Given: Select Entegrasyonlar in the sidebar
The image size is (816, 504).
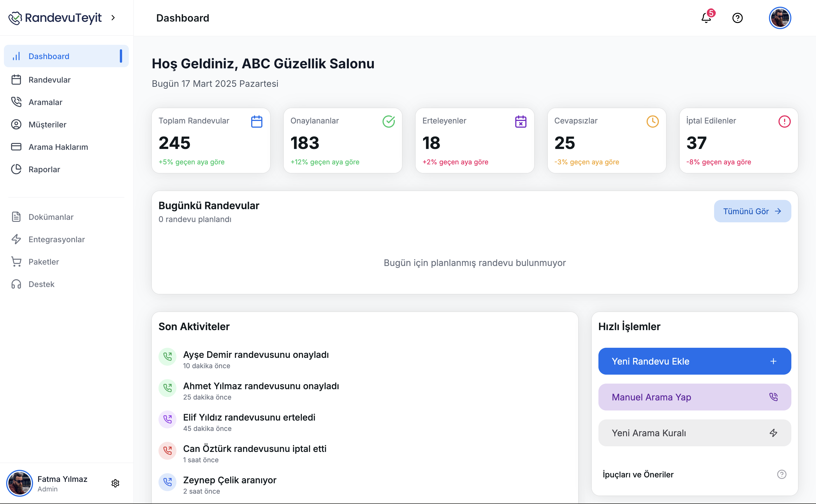Looking at the screenshot, I should [x=56, y=239].
